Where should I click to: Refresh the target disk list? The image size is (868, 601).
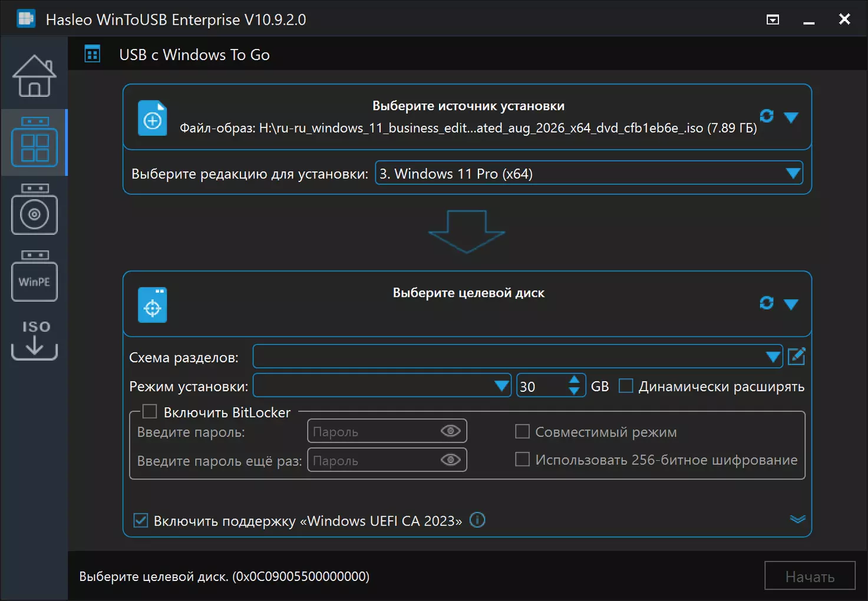tap(767, 303)
